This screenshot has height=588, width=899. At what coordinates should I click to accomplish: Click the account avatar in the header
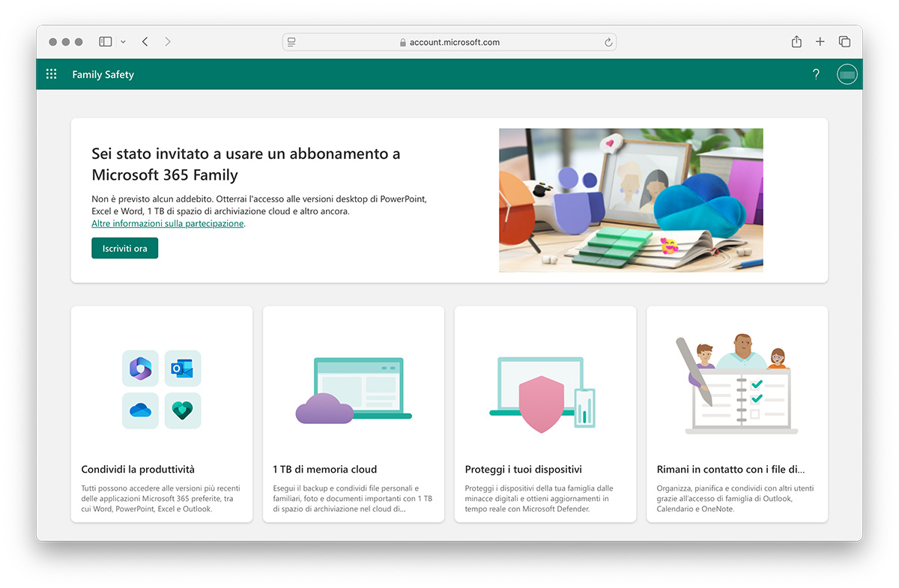[847, 73]
